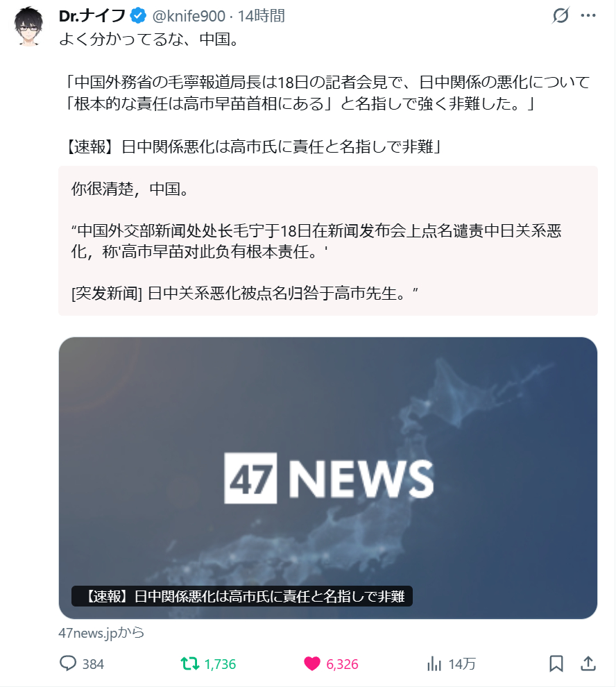Click the 47news.jpから source link
Viewport: 616px width, 687px height.
pyautogui.click(x=101, y=633)
